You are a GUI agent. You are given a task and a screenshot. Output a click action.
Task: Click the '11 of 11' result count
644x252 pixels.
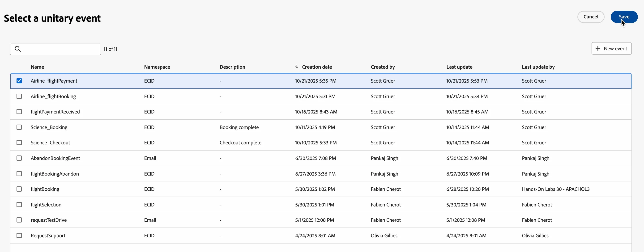[x=110, y=49]
